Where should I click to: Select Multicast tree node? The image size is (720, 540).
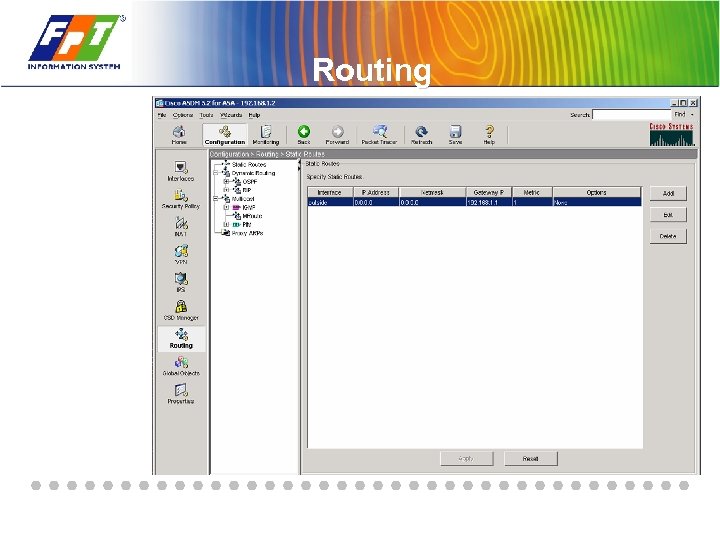pos(243,199)
